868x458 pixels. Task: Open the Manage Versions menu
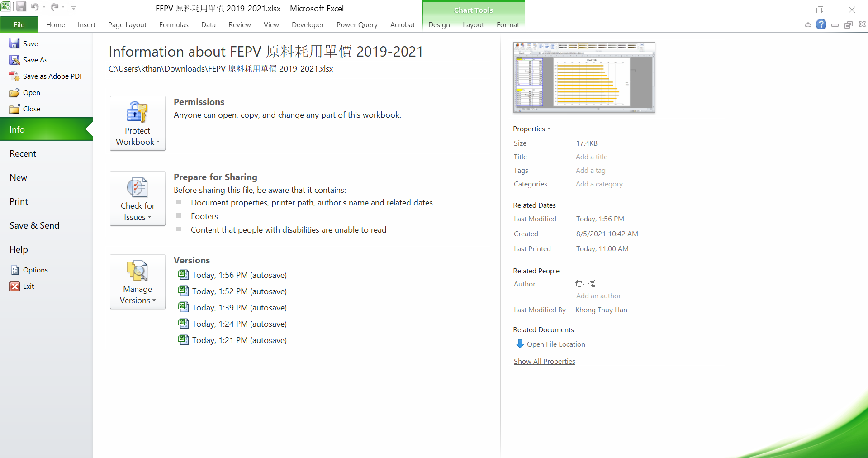pos(138,281)
